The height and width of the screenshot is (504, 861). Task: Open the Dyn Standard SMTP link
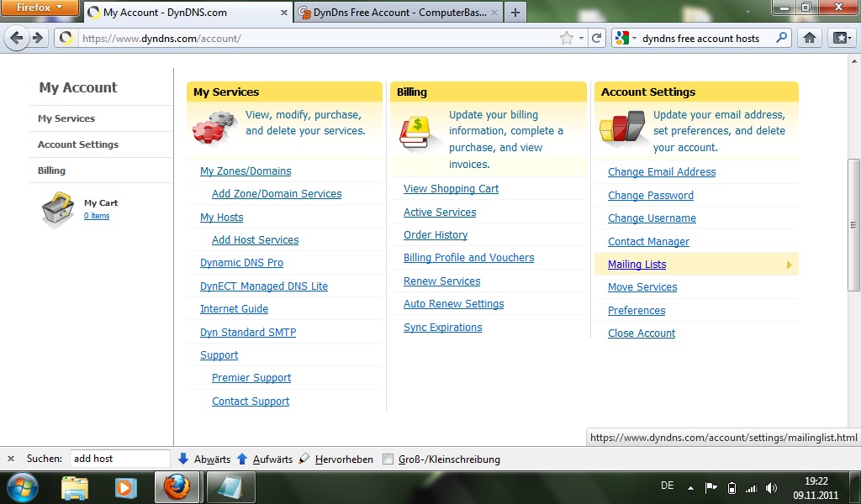tap(248, 332)
